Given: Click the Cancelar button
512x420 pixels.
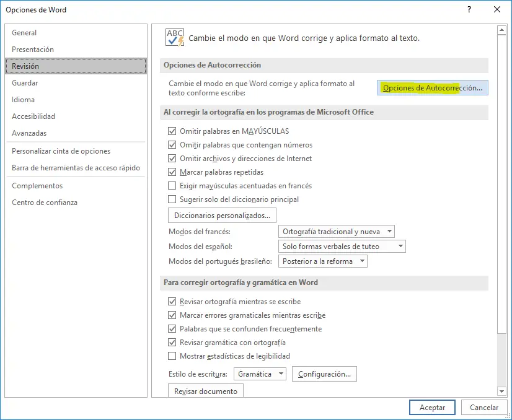Looking at the screenshot, I should point(484,407).
